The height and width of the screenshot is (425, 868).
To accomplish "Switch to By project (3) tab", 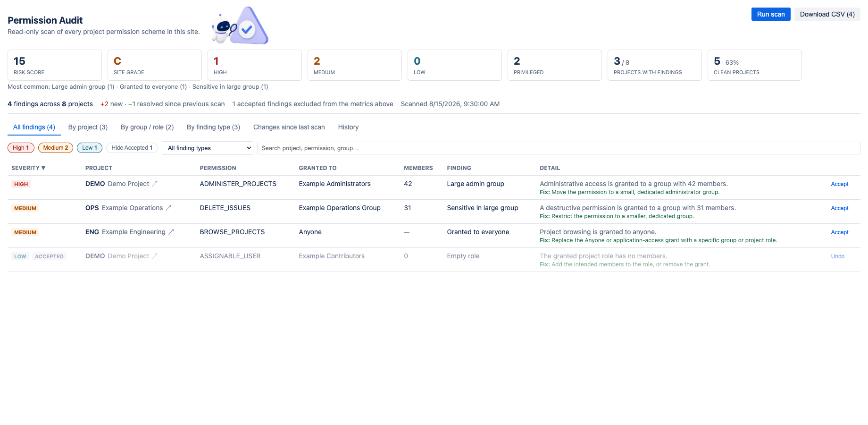I will click(88, 127).
